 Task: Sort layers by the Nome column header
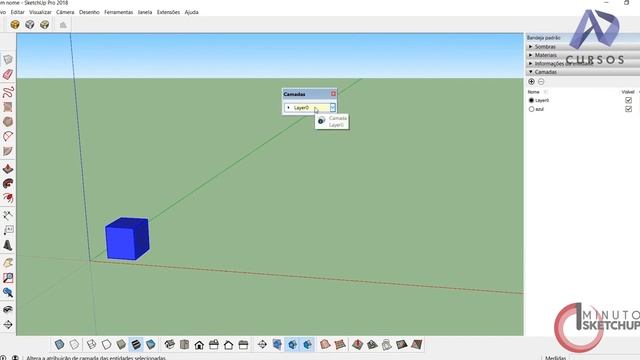533,92
